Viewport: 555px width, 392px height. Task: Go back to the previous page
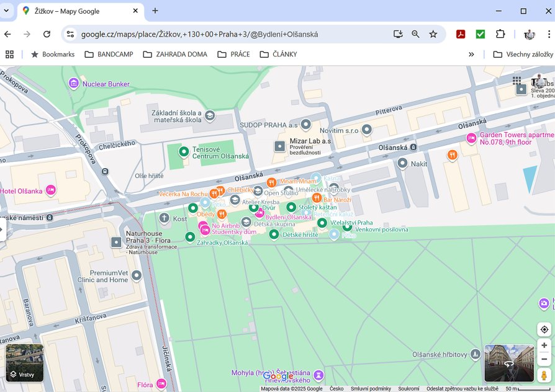[7, 34]
